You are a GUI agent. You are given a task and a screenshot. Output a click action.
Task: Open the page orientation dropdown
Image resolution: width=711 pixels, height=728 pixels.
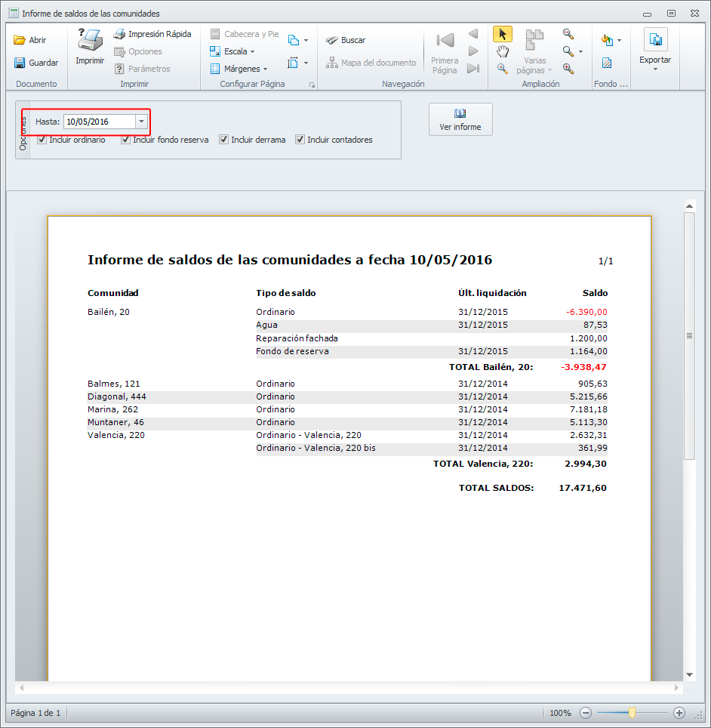point(298,40)
